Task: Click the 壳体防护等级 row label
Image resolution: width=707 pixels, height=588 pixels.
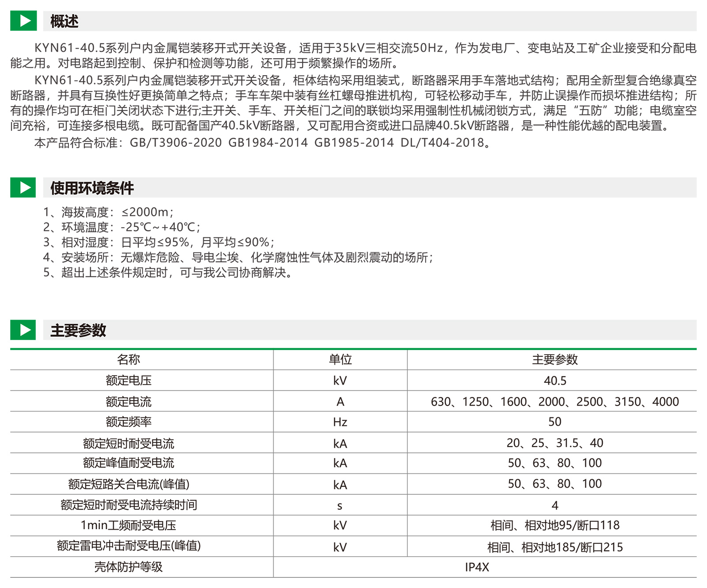Action: click(x=129, y=567)
